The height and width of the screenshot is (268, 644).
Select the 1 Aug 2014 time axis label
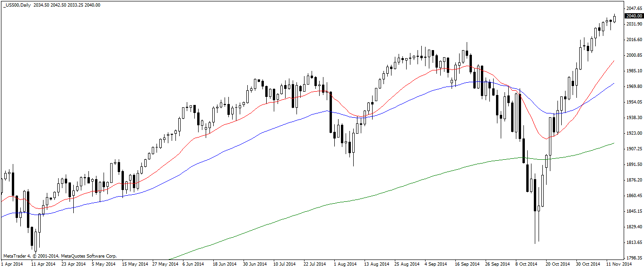click(x=346, y=264)
